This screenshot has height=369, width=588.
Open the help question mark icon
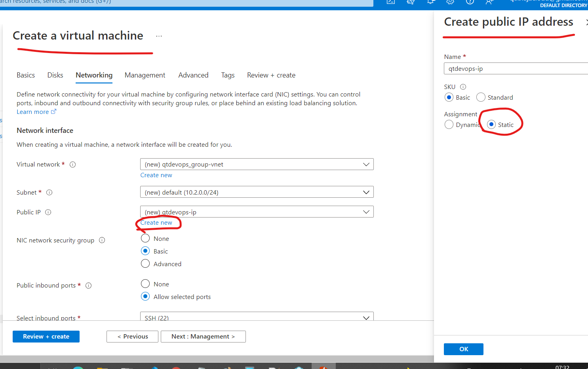pyautogui.click(x=470, y=2)
